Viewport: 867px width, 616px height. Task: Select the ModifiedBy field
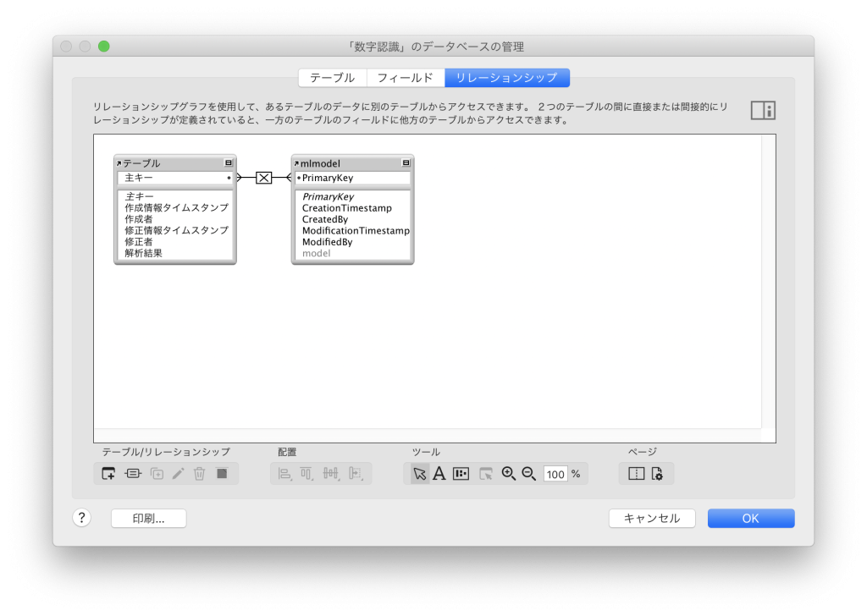pyautogui.click(x=327, y=242)
